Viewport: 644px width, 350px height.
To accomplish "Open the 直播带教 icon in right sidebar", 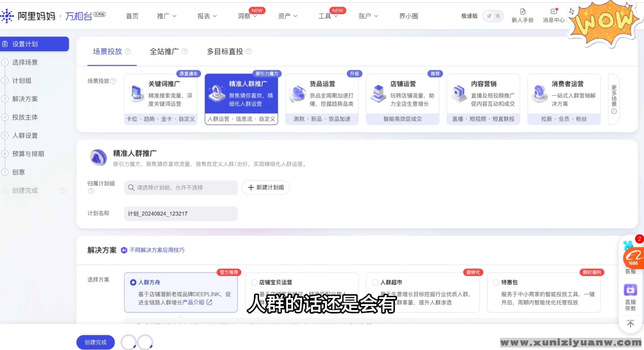I will [630, 290].
